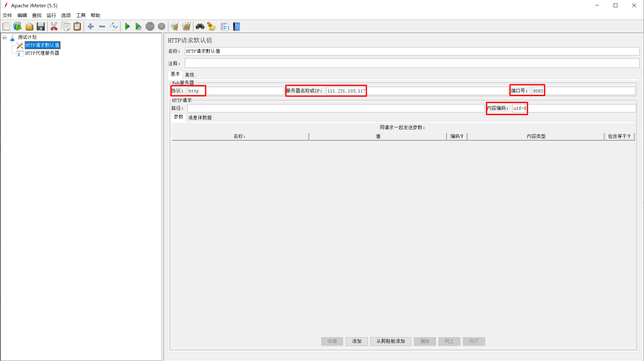This screenshot has height=361, width=644.
Task: Click the 注释 input field
Action: [x=412, y=63]
